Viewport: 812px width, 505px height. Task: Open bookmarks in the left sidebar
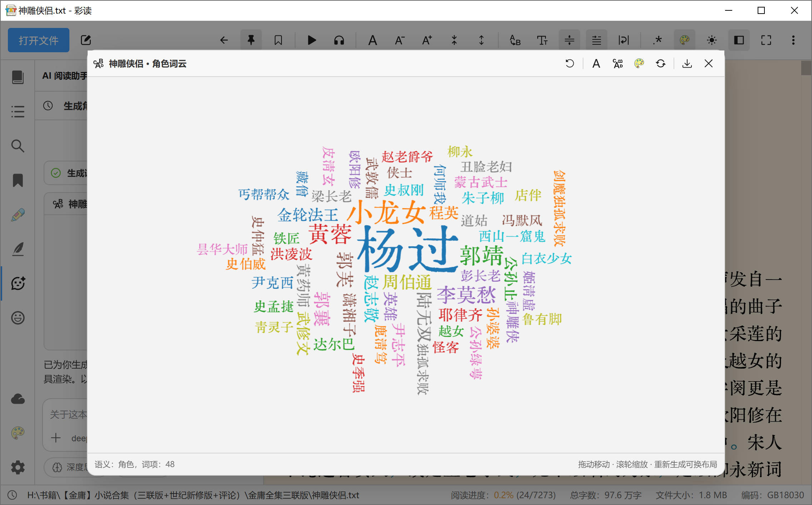tap(18, 180)
